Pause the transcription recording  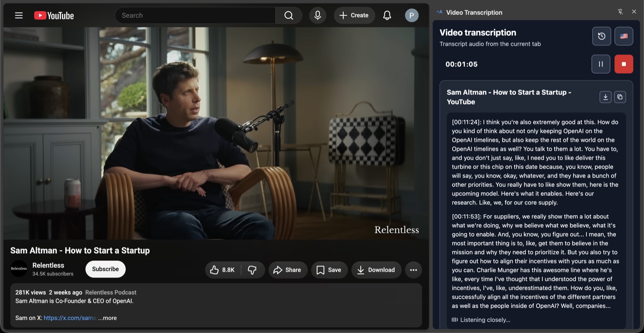coord(601,64)
